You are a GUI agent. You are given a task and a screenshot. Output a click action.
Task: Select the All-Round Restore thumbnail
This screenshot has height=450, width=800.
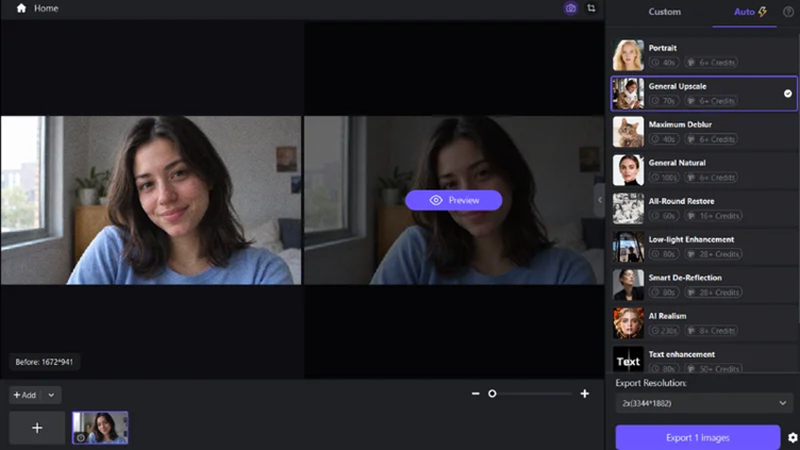point(628,208)
